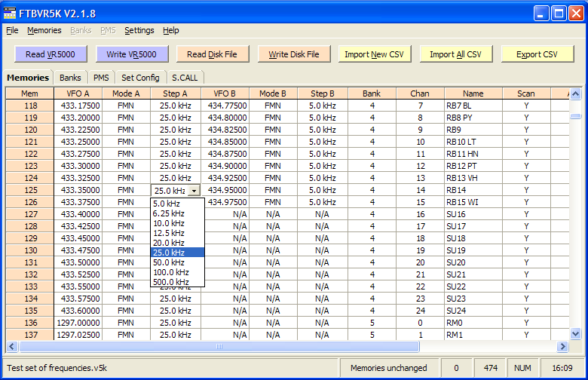Click the horizontal scrollbar thumb
This screenshot has height=380, width=588.
[219, 347]
